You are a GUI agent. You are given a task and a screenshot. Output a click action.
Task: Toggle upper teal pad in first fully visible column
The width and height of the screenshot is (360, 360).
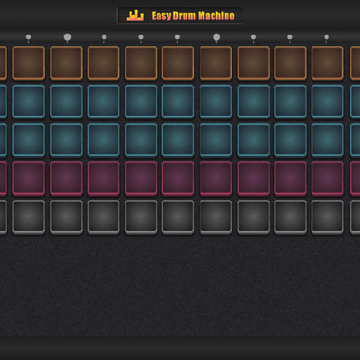[29, 102]
